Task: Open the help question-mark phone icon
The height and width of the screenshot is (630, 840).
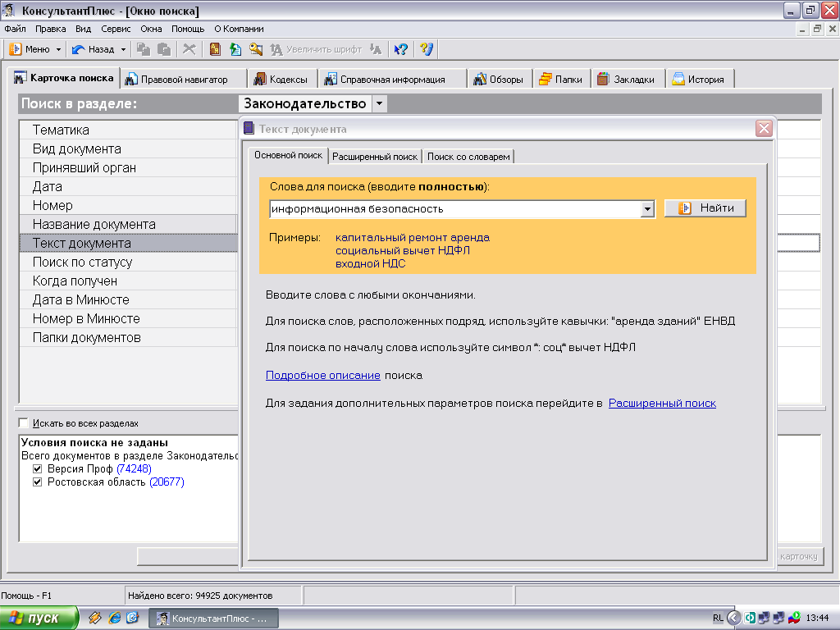Action: click(426, 49)
